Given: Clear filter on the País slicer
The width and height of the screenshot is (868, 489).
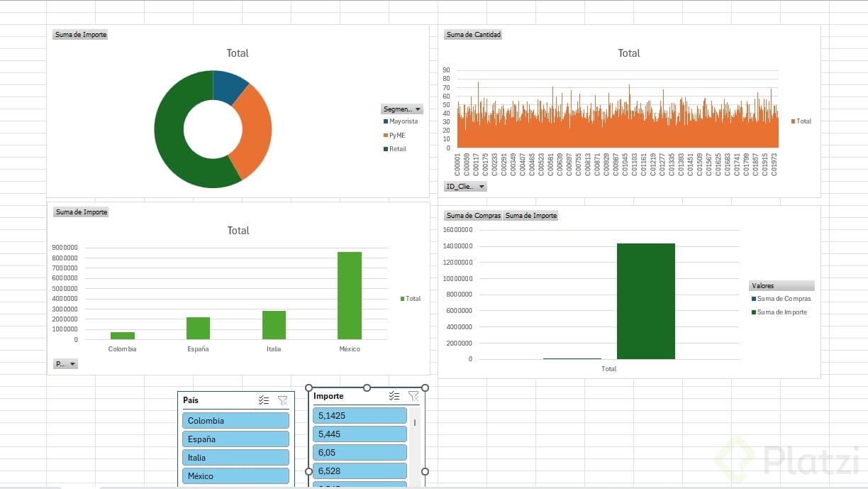Looking at the screenshot, I should point(283,400).
